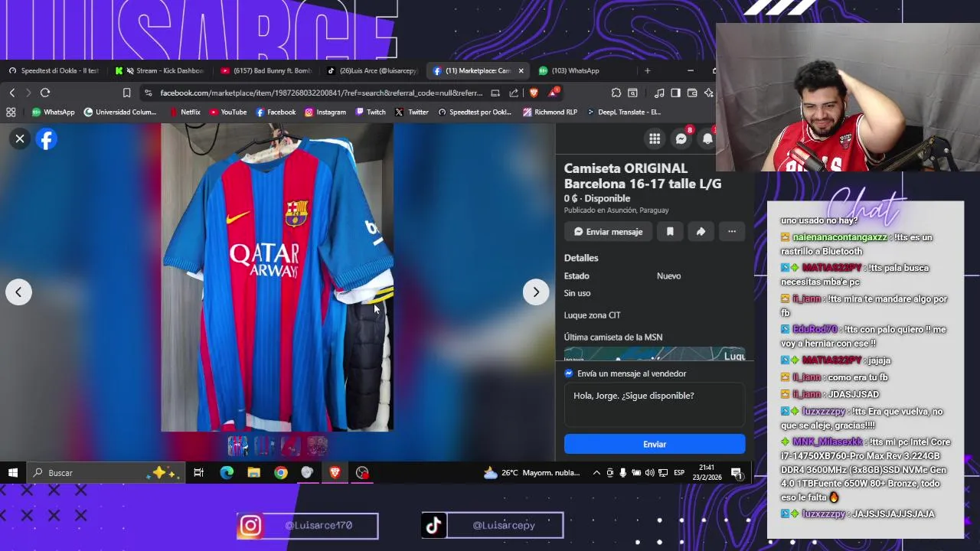
Task: Open the WhatsApp bookmark
Action: (x=53, y=112)
